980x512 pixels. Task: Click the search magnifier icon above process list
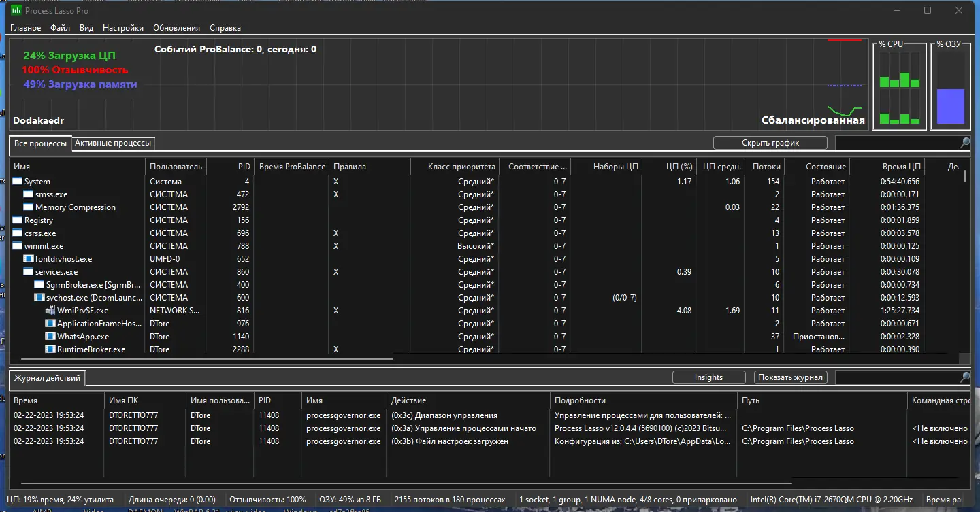click(964, 143)
